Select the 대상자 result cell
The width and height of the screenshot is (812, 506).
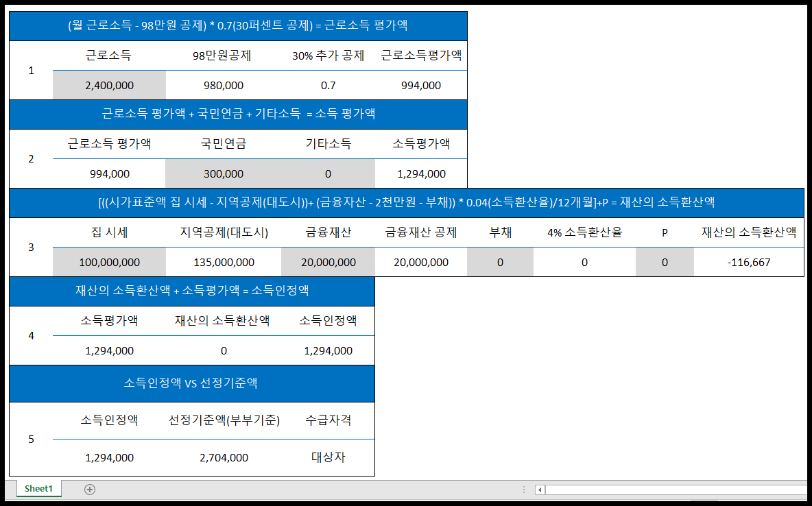(329, 458)
